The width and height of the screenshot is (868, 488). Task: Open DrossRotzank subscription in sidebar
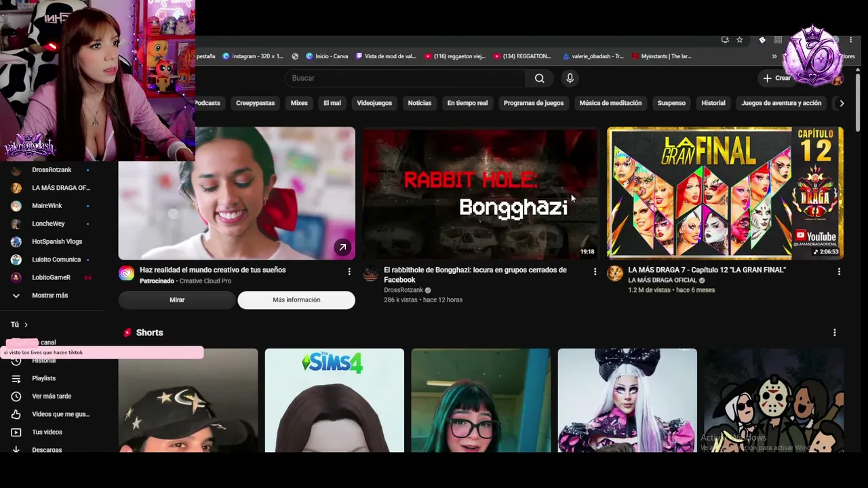(x=52, y=170)
